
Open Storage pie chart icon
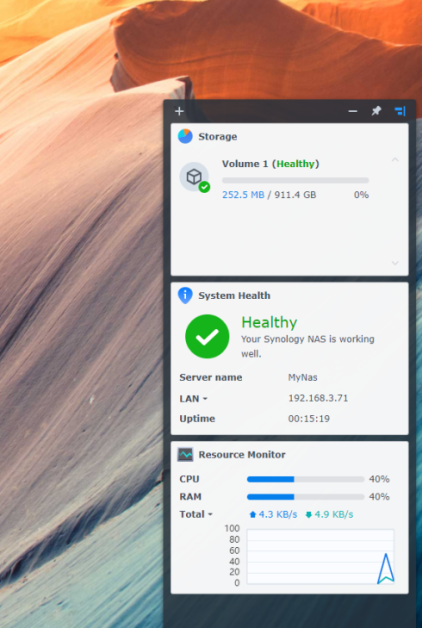pos(185,137)
